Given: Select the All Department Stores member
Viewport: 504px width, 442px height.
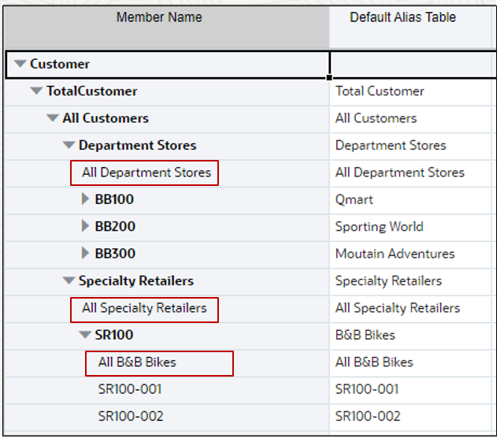Looking at the screenshot, I should 146,173.
